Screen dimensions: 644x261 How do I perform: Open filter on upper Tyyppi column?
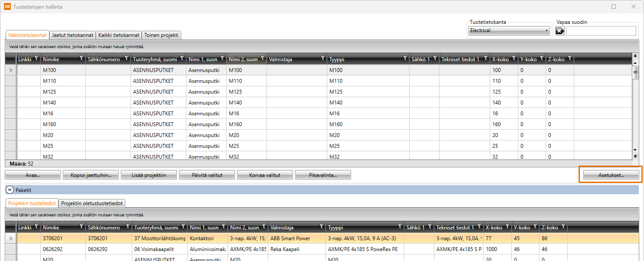(405, 59)
